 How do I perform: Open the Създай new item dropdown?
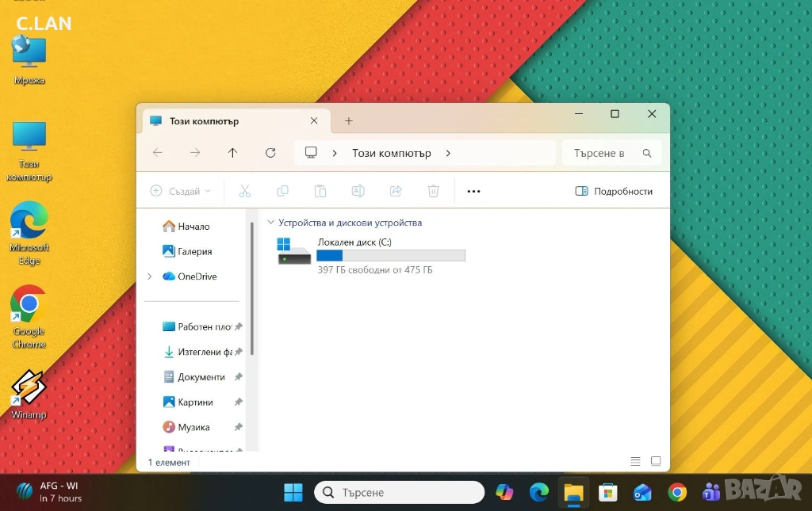coord(181,191)
